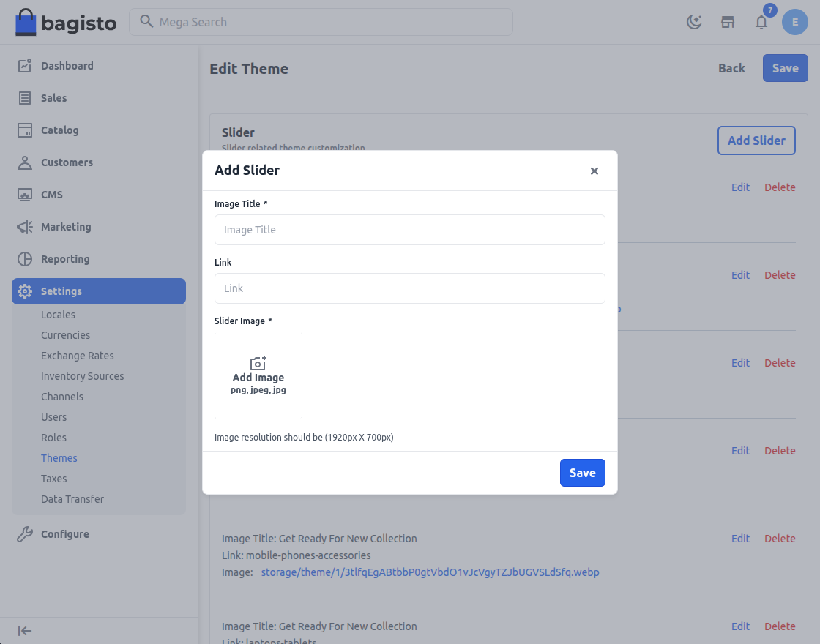Open the Marketing menu label
Screen dimensions: 820x644
coord(66,227)
